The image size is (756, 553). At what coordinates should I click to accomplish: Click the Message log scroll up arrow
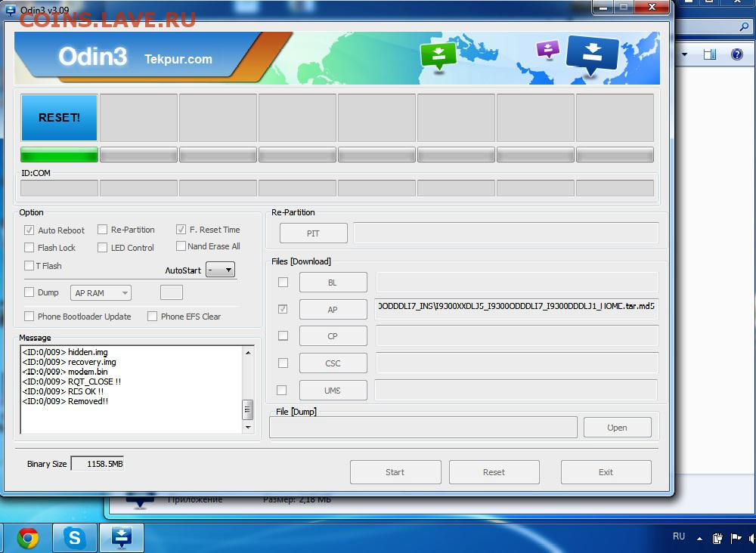248,353
